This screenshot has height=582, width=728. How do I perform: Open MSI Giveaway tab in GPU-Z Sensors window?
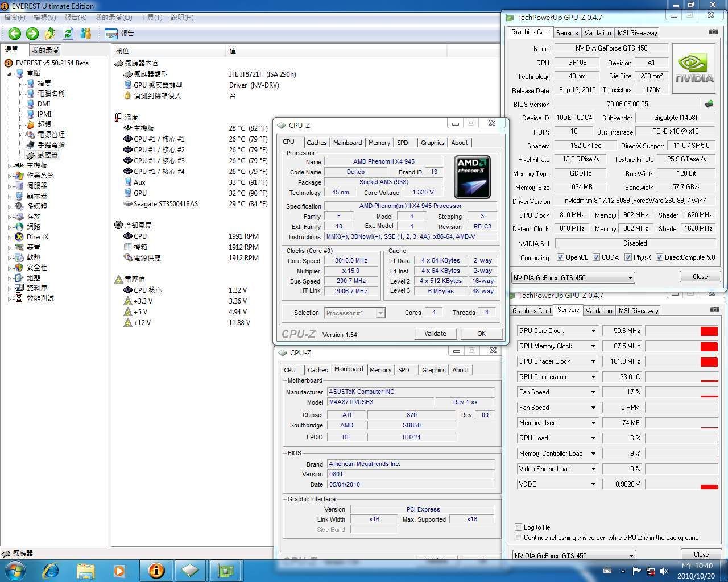pos(638,311)
